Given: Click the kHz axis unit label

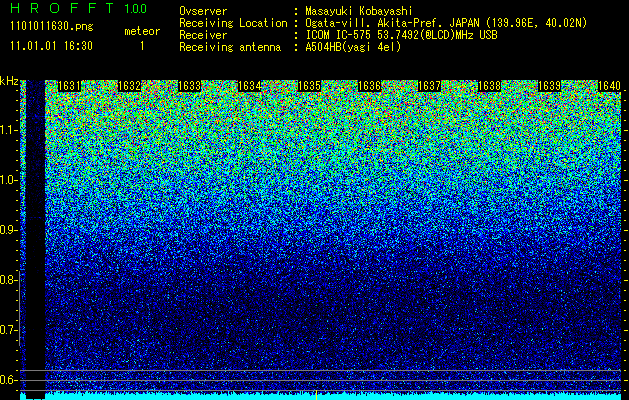Looking at the screenshot, I should tap(9, 81).
